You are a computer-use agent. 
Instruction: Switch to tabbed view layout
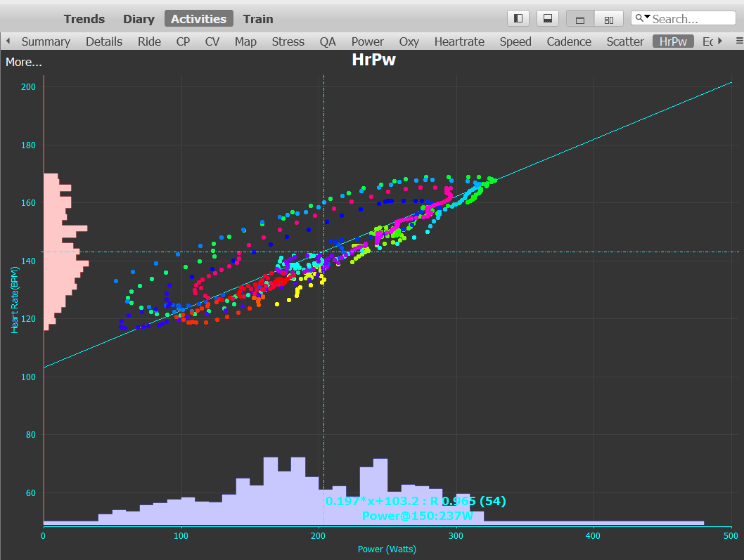580,20
